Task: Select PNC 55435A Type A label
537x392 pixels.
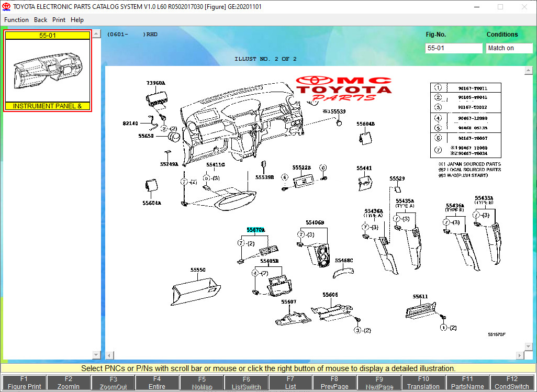Action: click(405, 201)
